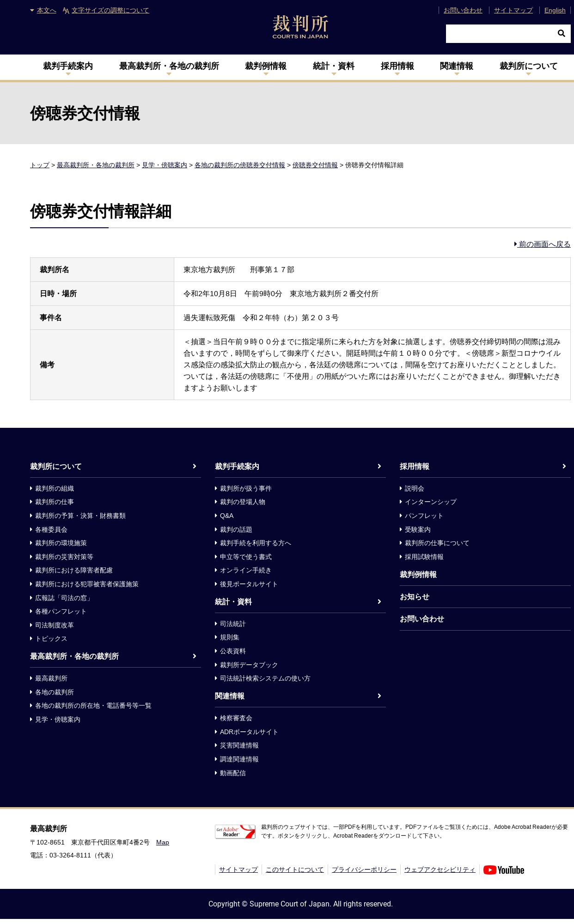The height and width of the screenshot is (924, 574).
Task: Open ADRポータルサイト link
Action: 249,732
